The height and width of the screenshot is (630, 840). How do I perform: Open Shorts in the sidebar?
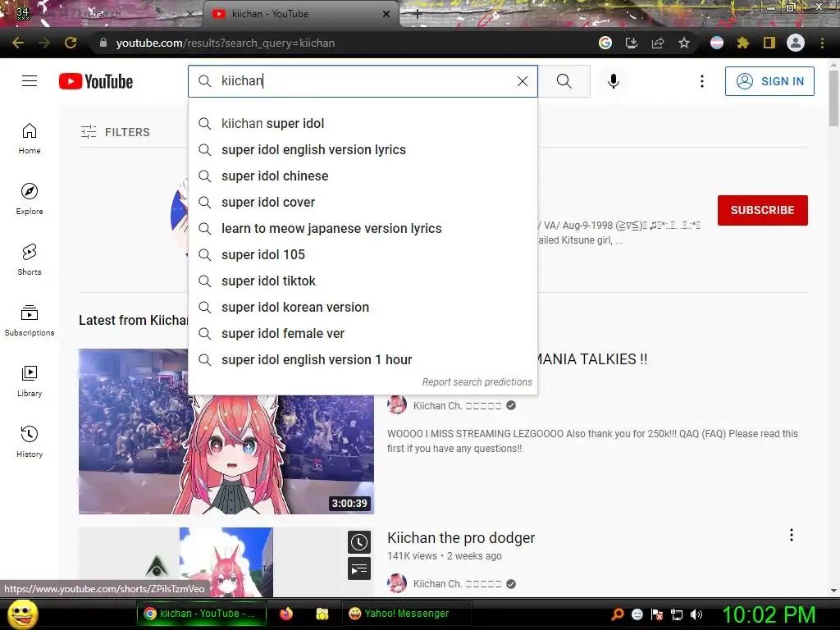[30, 260]
